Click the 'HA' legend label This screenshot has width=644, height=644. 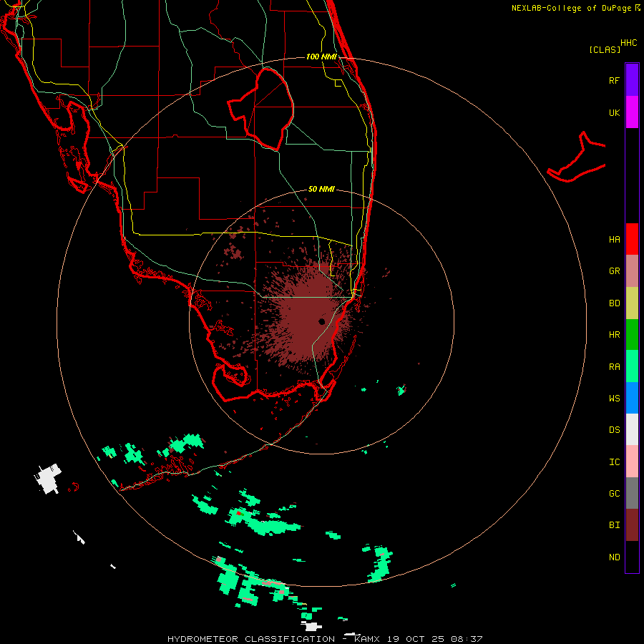click(x=614, y=240)
